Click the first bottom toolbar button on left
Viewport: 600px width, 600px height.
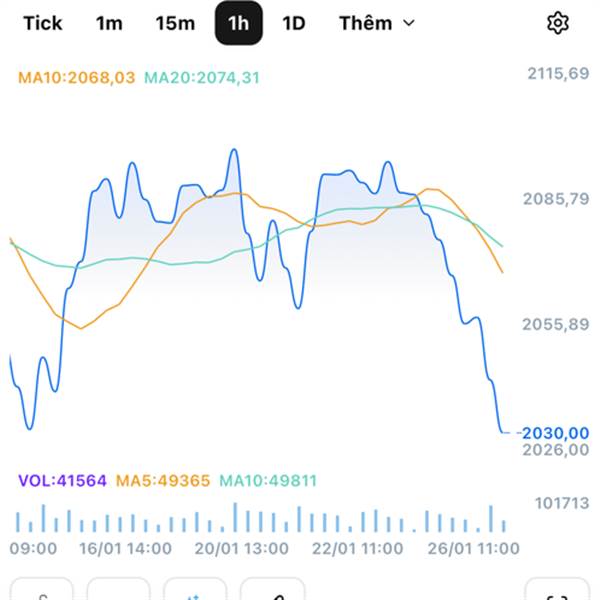point(42,592)
